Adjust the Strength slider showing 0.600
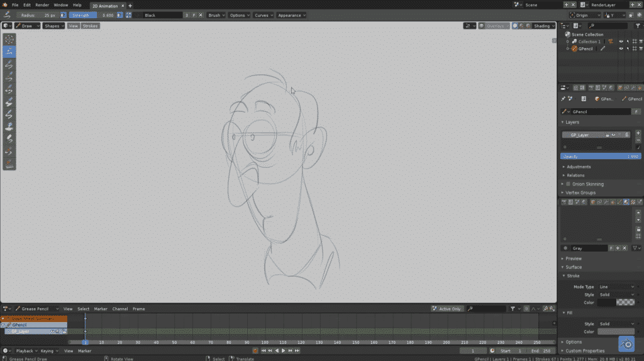Screen dimensions: 644x361 93,15
